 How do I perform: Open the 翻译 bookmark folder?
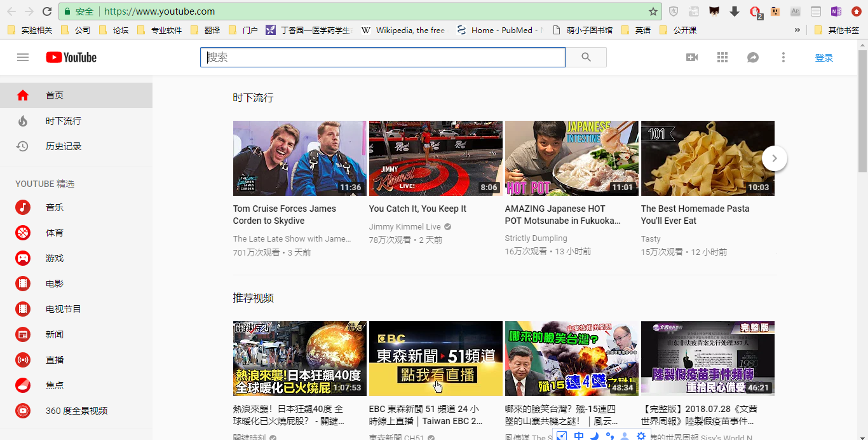click(x=204, y=30)
